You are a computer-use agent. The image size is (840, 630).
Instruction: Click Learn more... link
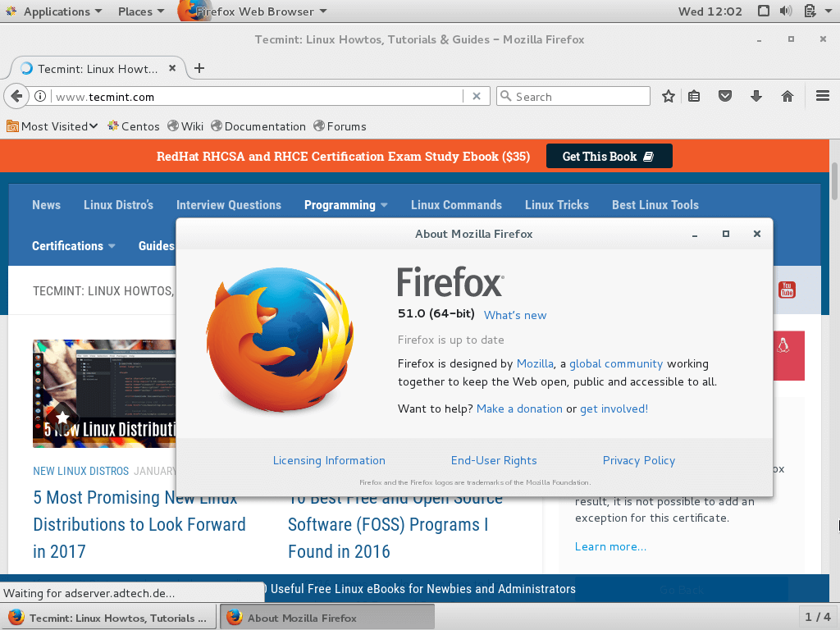(x=610, y=546)
